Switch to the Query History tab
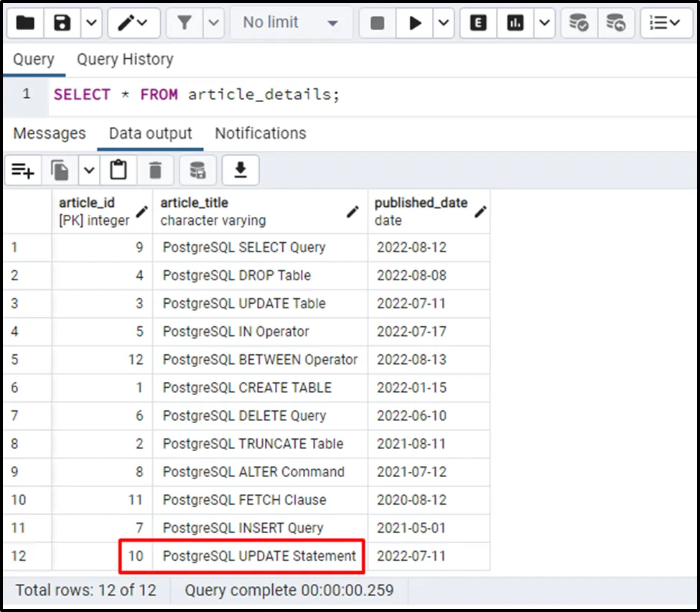Viewport: 700px width, 612px height. (125, 59)
